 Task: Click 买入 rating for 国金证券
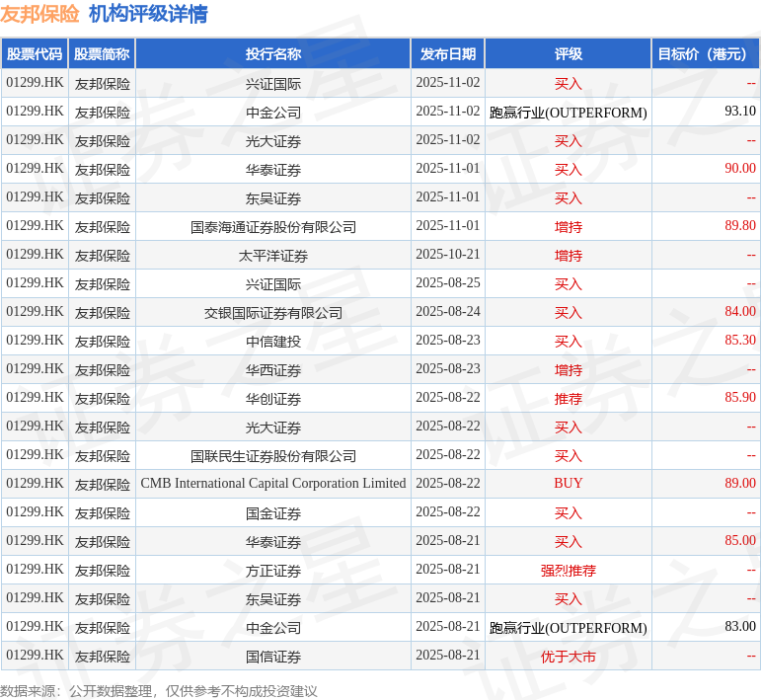[x=568, y=513]
